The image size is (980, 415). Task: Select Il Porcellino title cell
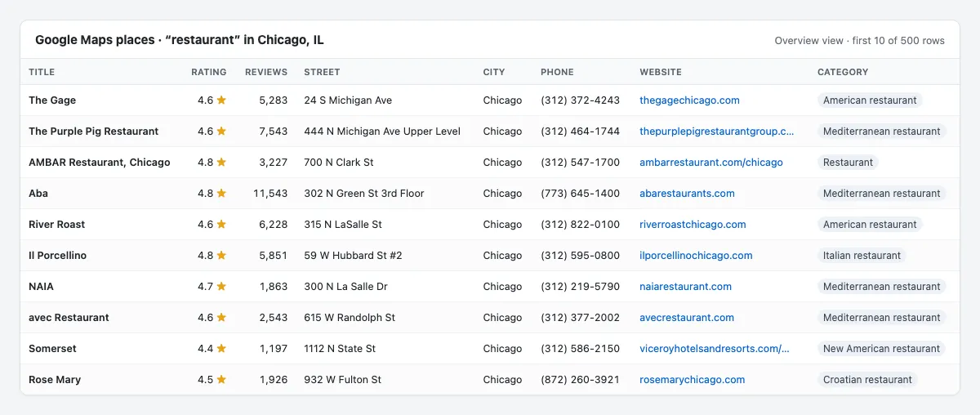(57, 256)
